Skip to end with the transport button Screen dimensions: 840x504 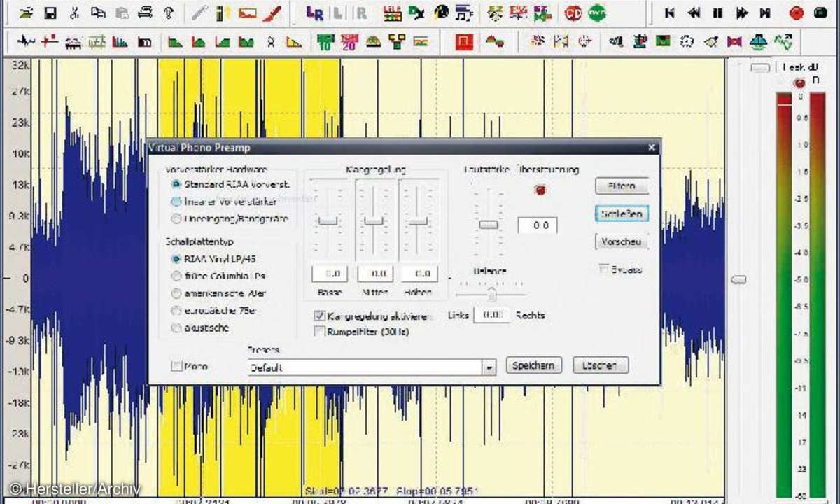coord(765,13)
